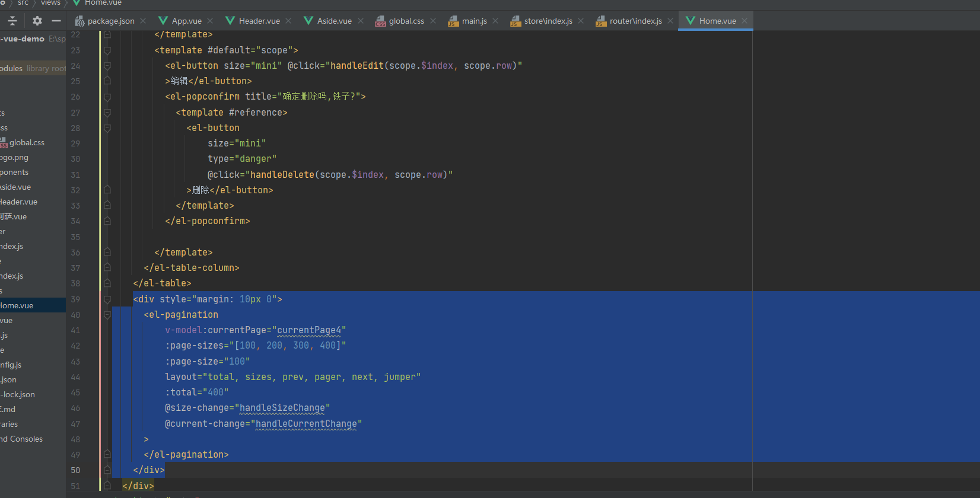Close the Header.vue tab
The image size is (980, 498).
[288, 21]
